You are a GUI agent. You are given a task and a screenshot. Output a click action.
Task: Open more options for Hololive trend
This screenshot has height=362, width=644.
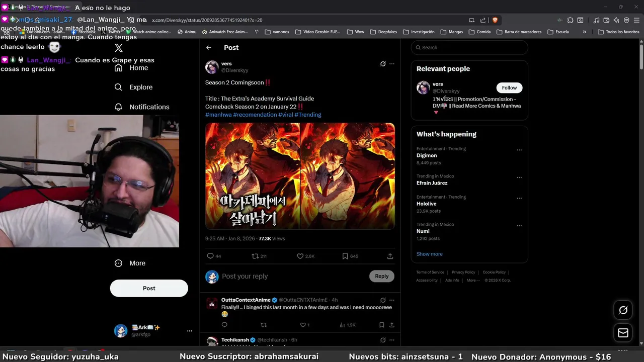519,198
